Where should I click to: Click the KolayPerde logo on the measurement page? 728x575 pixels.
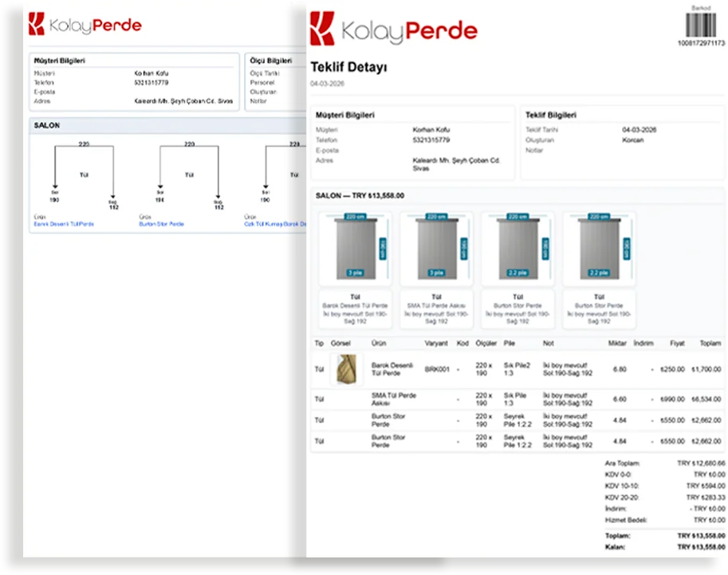(85, 24)
